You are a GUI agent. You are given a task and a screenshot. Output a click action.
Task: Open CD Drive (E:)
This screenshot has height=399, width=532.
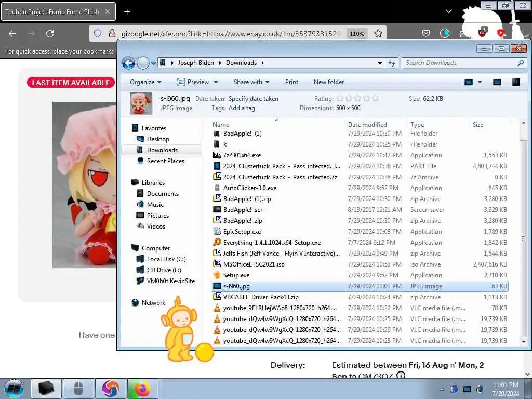(x=164, y=270)
